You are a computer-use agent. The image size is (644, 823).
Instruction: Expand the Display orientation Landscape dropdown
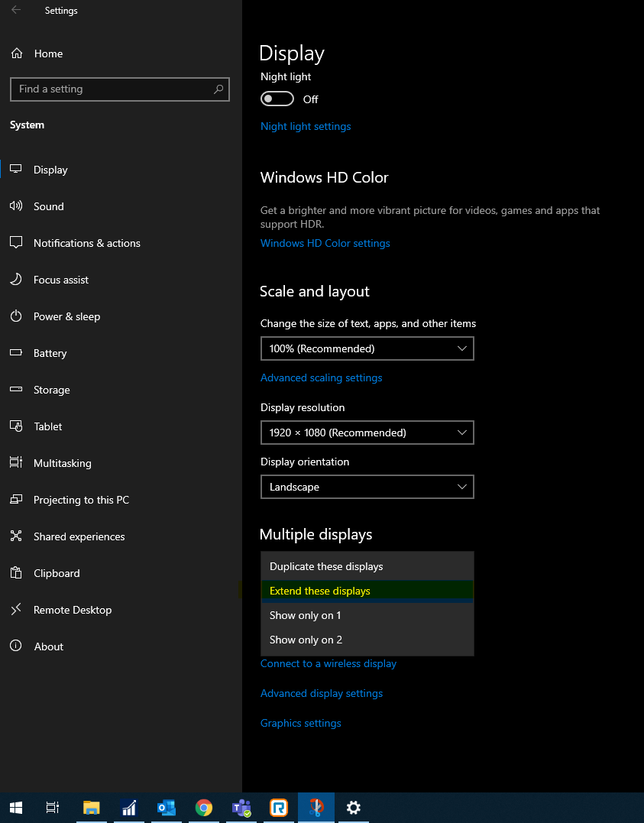367,487
